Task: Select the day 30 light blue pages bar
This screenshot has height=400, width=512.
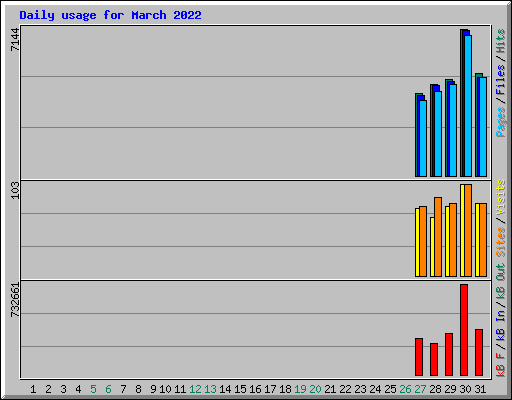Action: pyautogui.click(x=468, y=106)
